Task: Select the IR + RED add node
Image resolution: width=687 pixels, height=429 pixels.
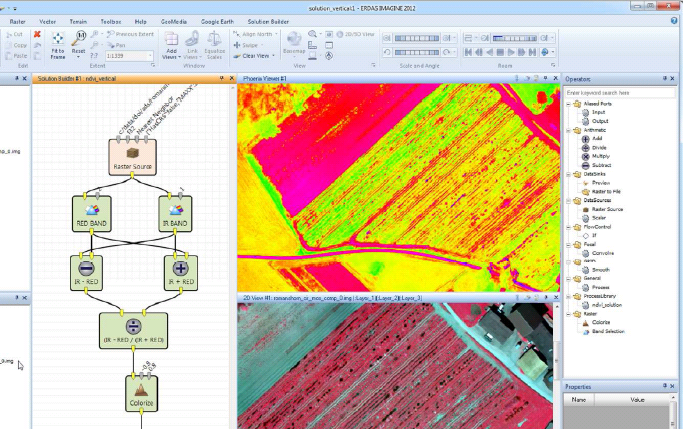Action: click(181, 273)
